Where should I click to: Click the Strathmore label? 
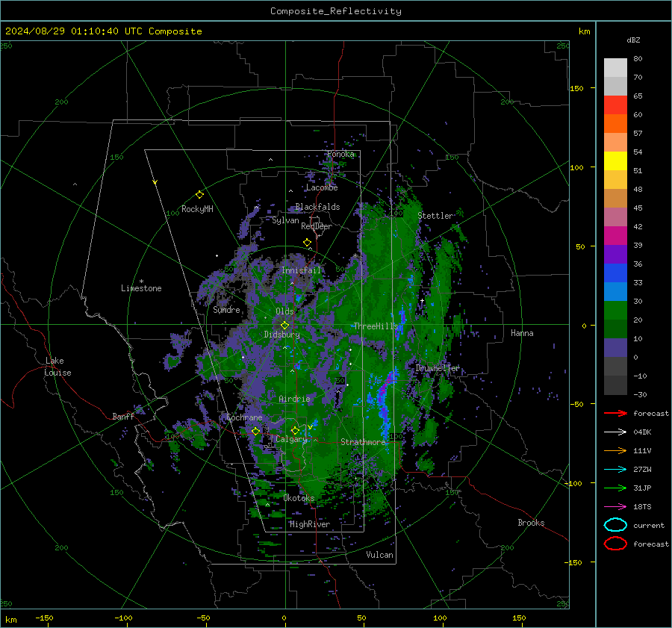363,442
